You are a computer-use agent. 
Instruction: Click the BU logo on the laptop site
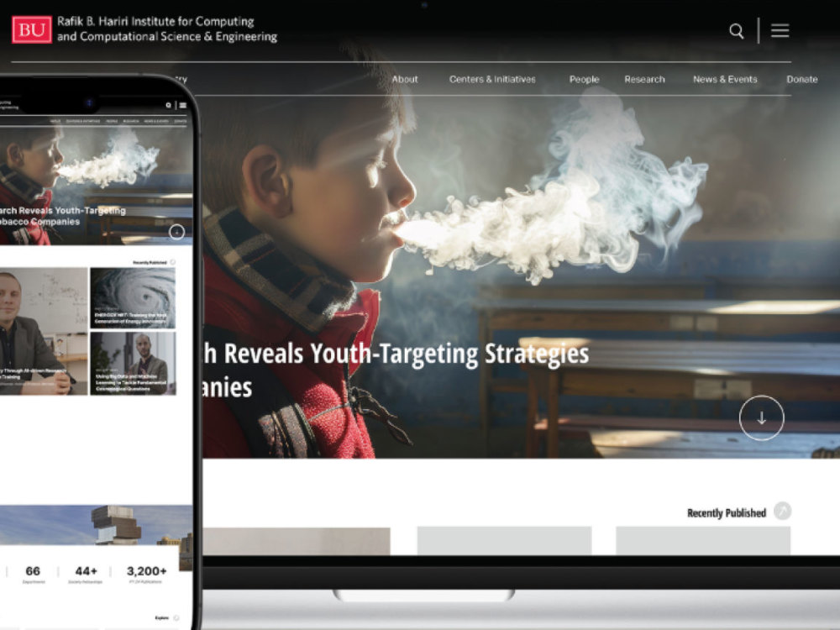(x=32, y=29)
